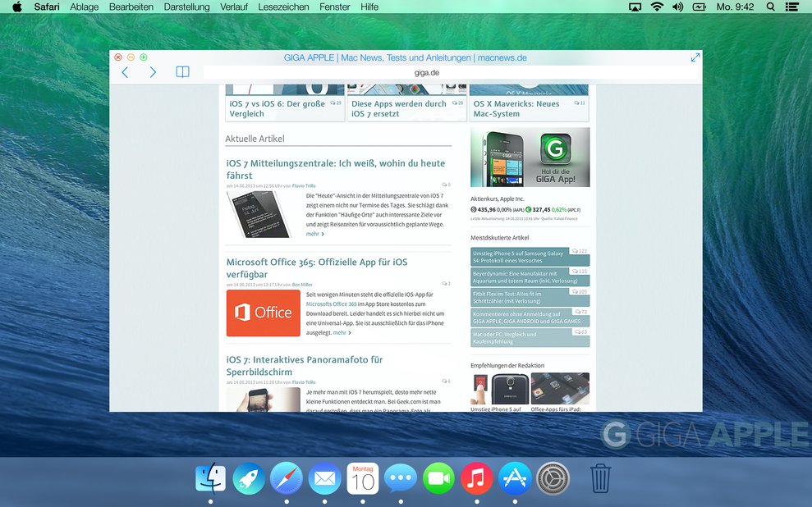Open OS X Mavericks: Neues Mac-System card
Viewport: 812px width, 507px height.
(x=529, y=103)
